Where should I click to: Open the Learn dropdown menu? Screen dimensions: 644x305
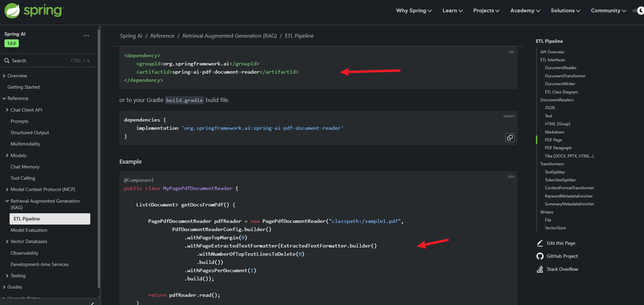click(x=452, y=11)
